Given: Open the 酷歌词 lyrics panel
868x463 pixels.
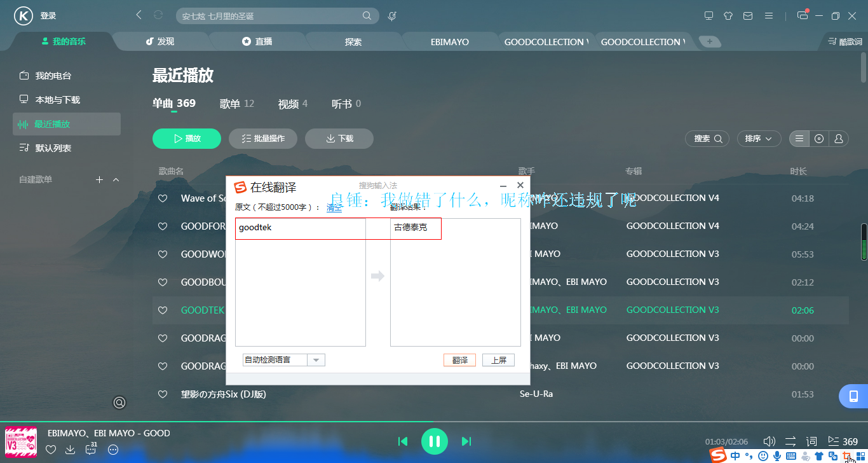Looking at the screenshot, I should (x=846, y=42).
